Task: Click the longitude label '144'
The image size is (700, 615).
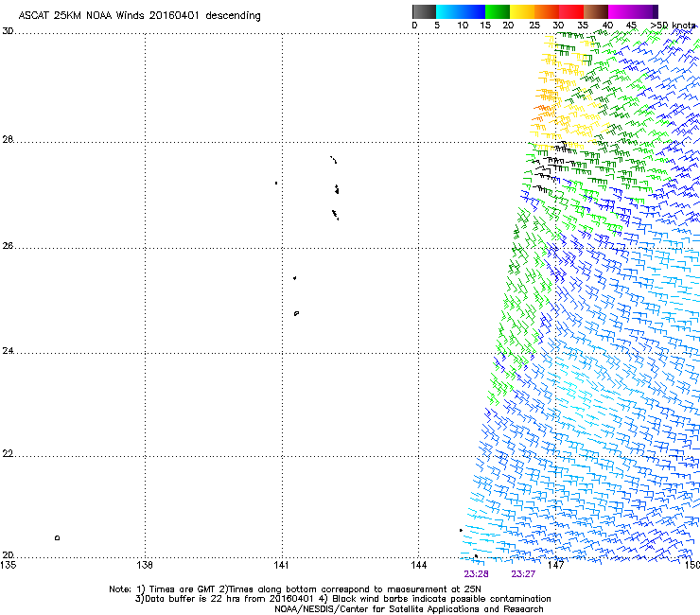Action: tap(418, 565)
